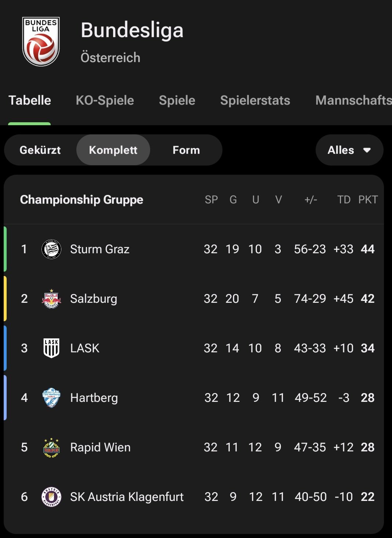The height and width of the screenshot is (538, 392).
Task: Select the Komplett table view
Action: [113, 150]
